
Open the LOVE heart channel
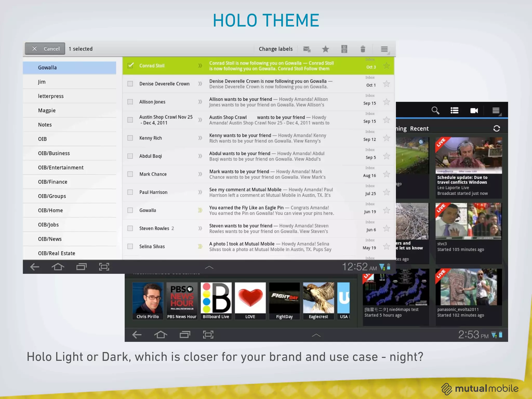point(250,301)
